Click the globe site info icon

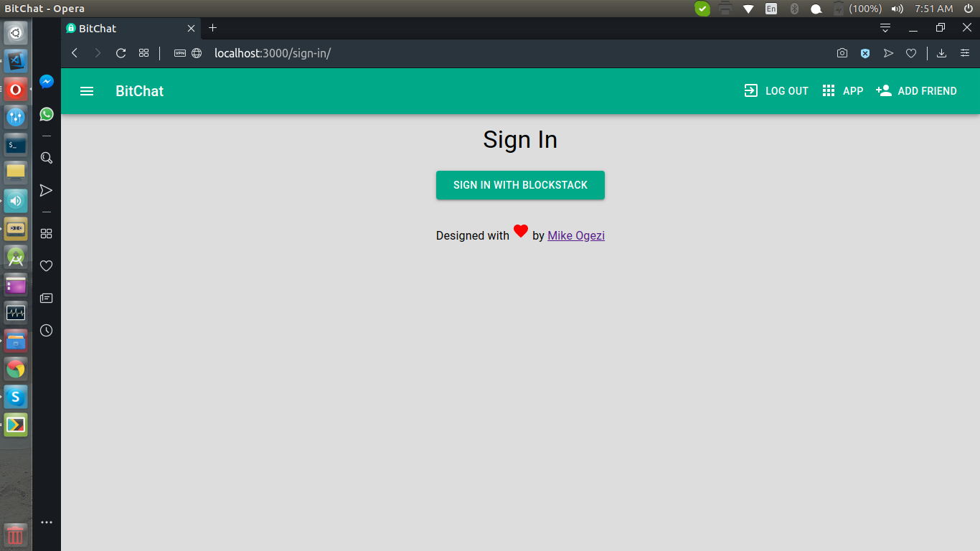tap(197, 53)
